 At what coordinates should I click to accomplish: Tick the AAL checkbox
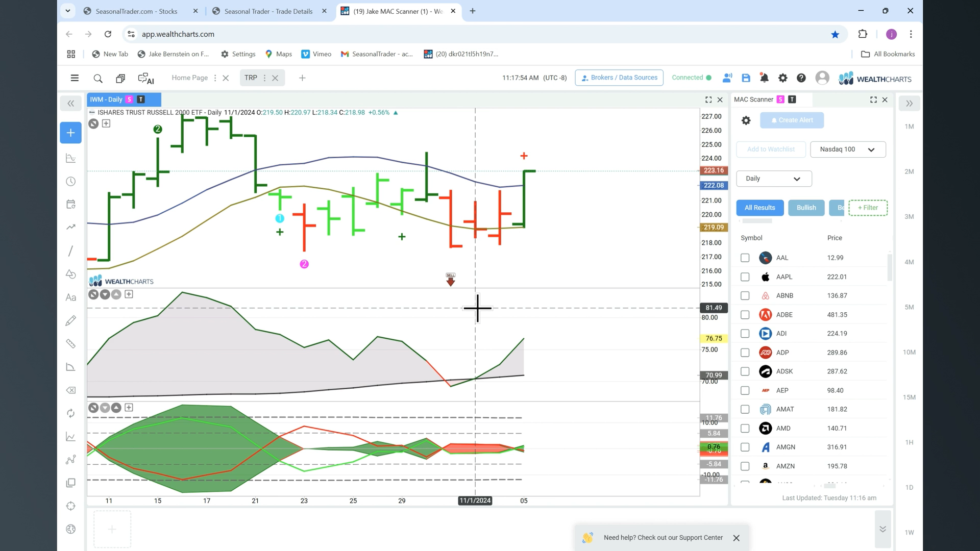(x=745, y=258)
